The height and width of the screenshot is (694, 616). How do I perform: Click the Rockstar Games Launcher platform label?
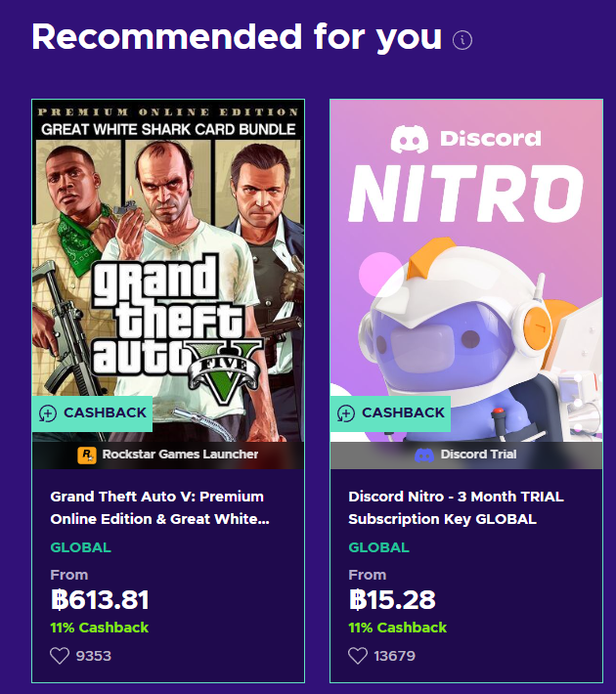(181, 455)
